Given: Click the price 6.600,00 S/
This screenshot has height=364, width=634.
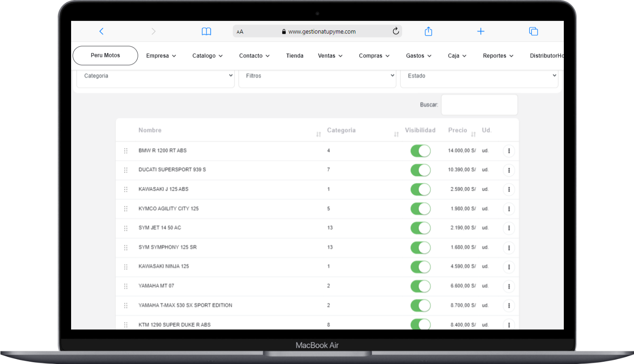Looking at the screenshot, I should (x=463, y=286).
